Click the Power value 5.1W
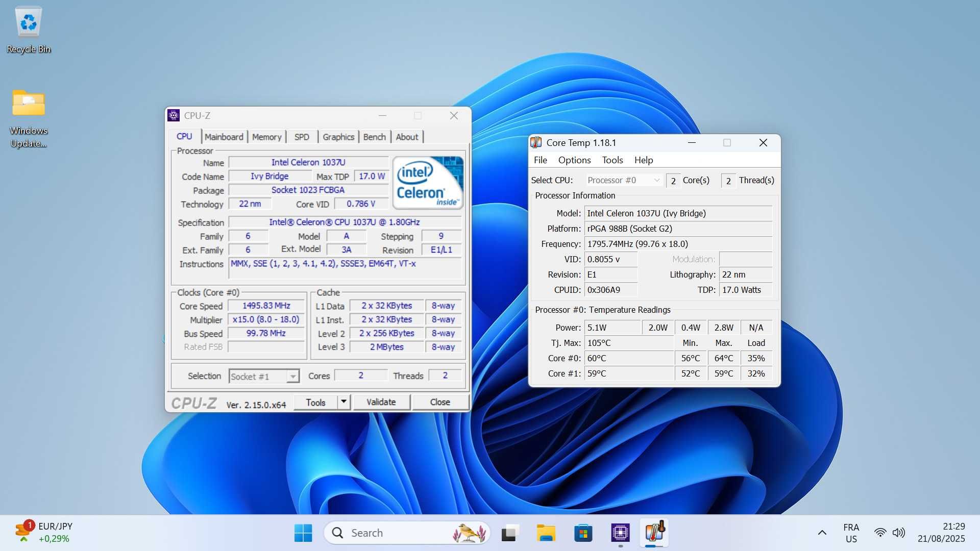The width and height of the screenshot is (980, 551). click(612, 328)
